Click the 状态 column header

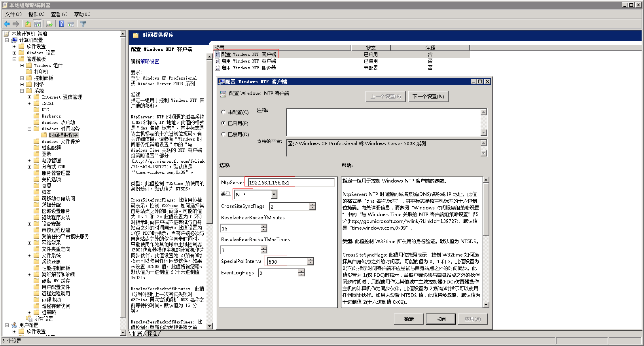[x=371, y=48]
